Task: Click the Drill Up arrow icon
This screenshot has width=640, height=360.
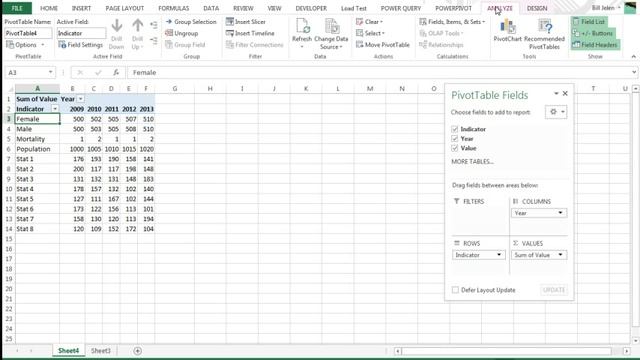Action: [138, 26]
